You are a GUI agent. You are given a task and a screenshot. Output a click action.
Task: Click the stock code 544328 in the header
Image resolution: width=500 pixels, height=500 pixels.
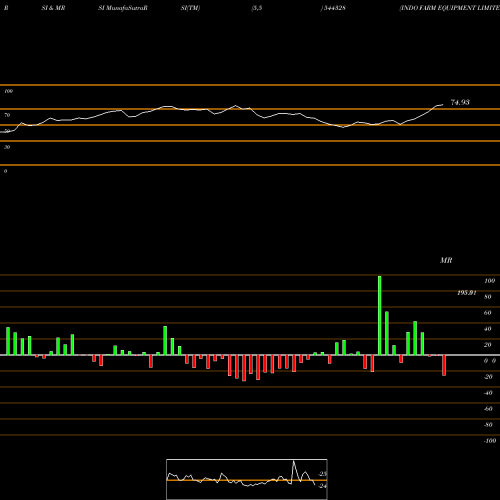coord(334,8)
